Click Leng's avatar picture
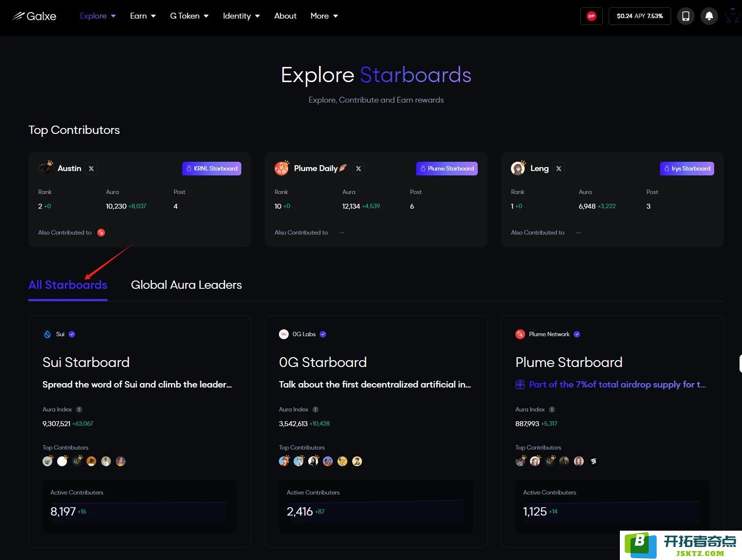The image size is (742, 560). click(518, 168)
